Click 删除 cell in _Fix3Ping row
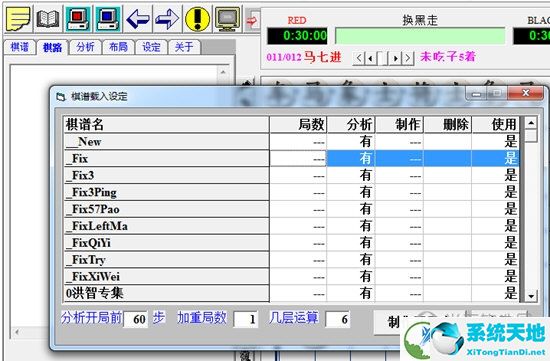Image resolution: width=550 pixels, height=361 pixels. tap(448, 192)
